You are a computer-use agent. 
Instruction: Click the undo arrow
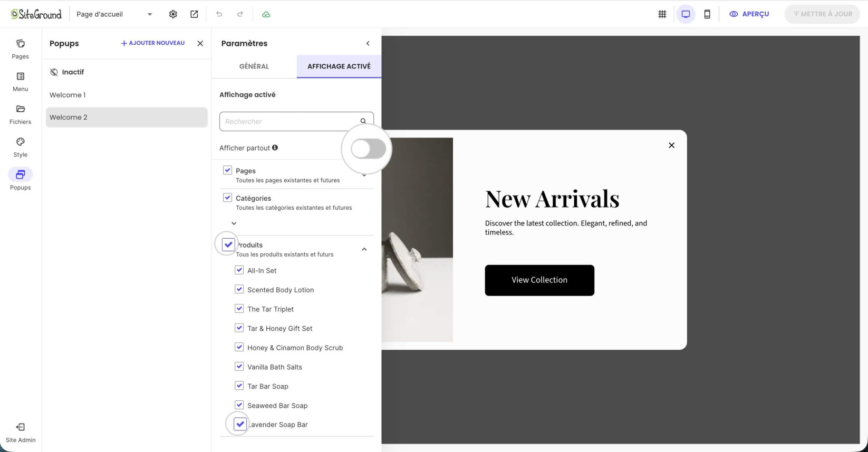[x=219, y=14]
